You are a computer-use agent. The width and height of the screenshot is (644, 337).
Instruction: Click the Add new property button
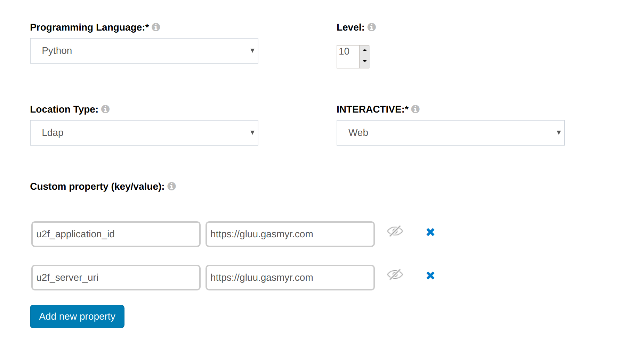click(77, 317)
